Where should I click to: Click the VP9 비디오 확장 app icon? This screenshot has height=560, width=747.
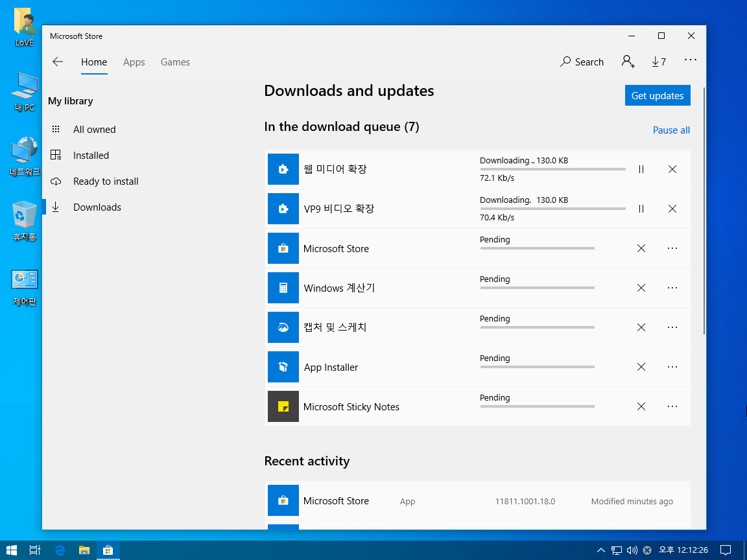coord(283,209)
